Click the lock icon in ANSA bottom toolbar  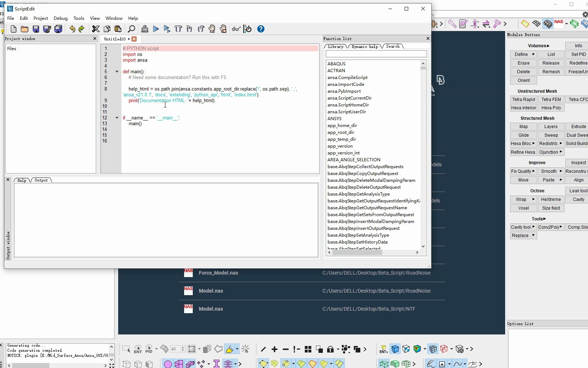tap(330, 349)
